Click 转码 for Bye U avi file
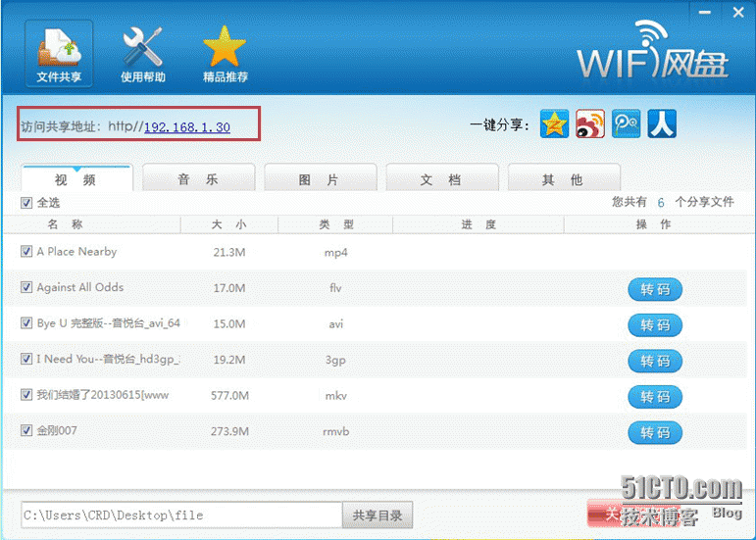This screenshot has width=756, height=540. [655, 325]
